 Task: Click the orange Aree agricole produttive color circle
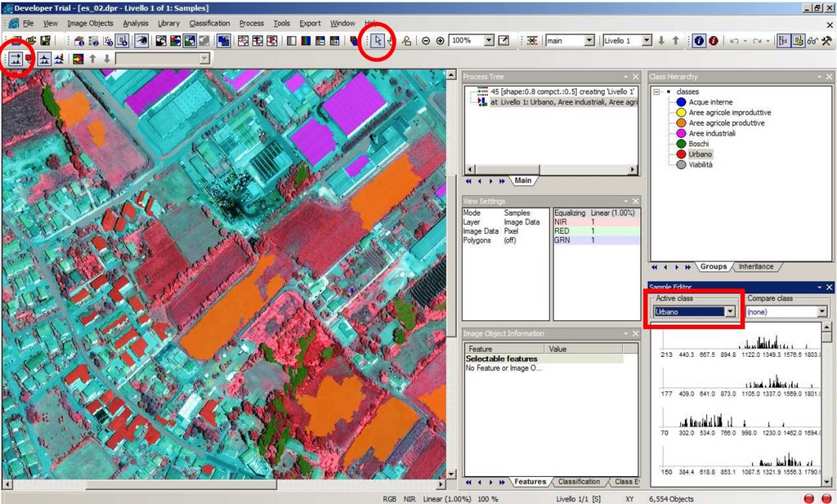(680, 123)
